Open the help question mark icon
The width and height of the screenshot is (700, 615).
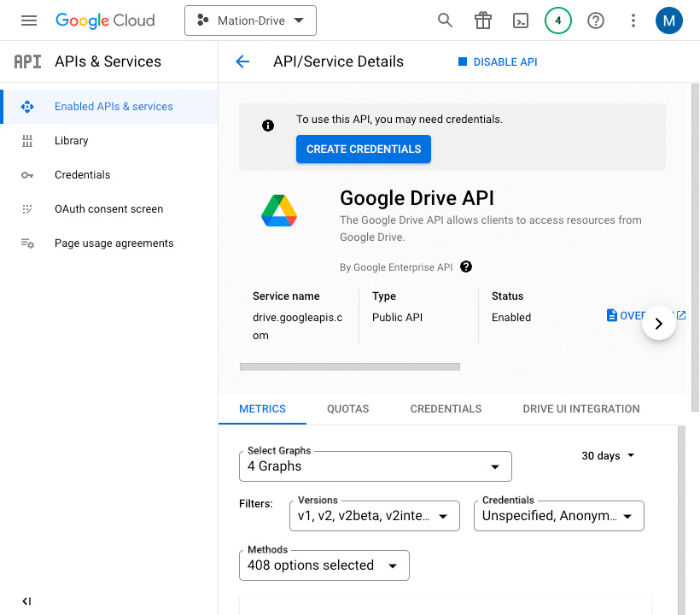pos(596,20)
